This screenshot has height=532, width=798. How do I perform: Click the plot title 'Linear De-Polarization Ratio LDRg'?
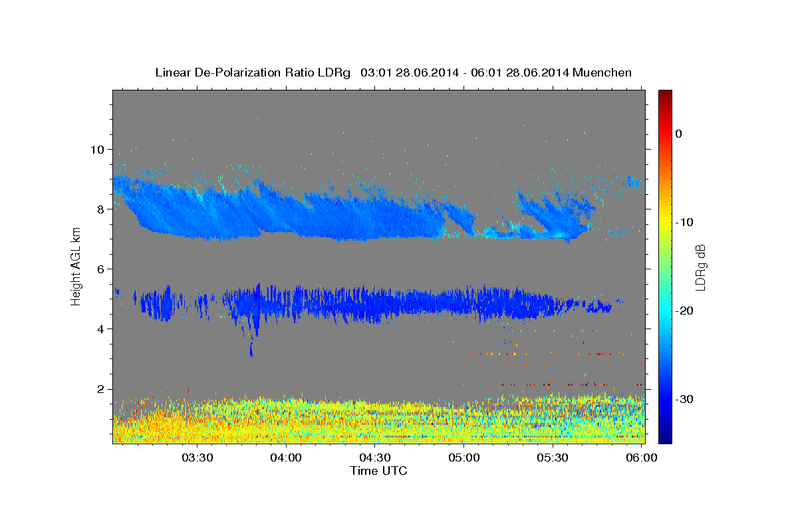[x=253, y=73]
